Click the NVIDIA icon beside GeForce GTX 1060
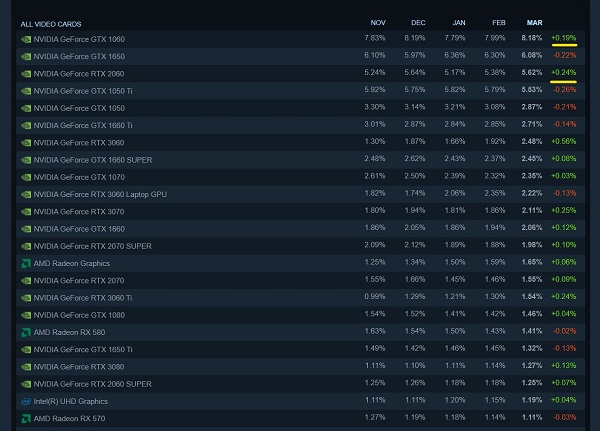Image resolution: width=600 pixels, height=431 pixels. tap(26, 39)
